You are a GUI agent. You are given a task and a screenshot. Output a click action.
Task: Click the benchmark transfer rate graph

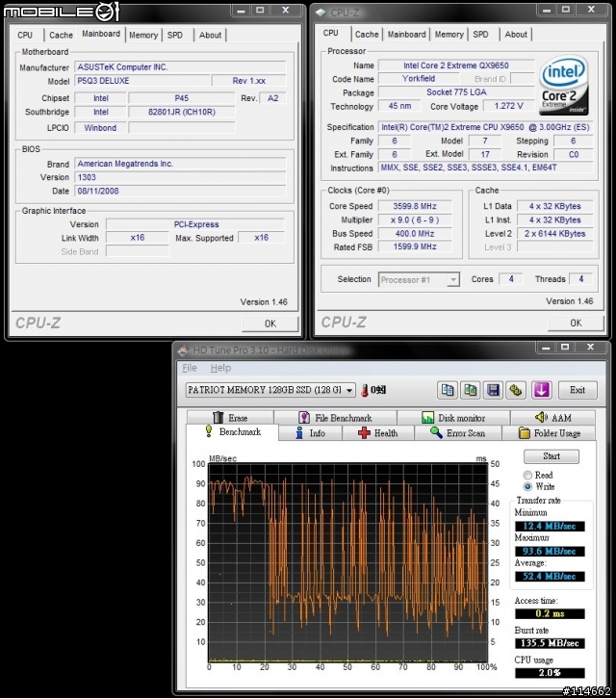click(x=347, y=562)
